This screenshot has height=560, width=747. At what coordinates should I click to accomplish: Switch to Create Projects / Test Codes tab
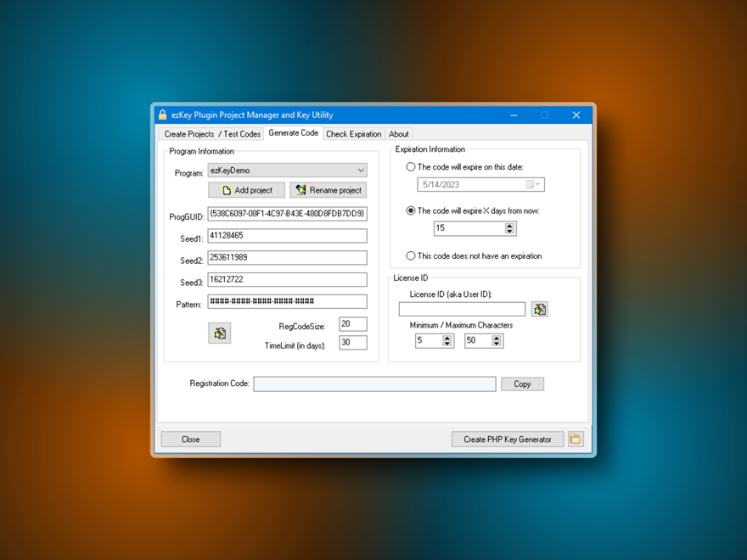pyautogui.click(x=212, y=134)
